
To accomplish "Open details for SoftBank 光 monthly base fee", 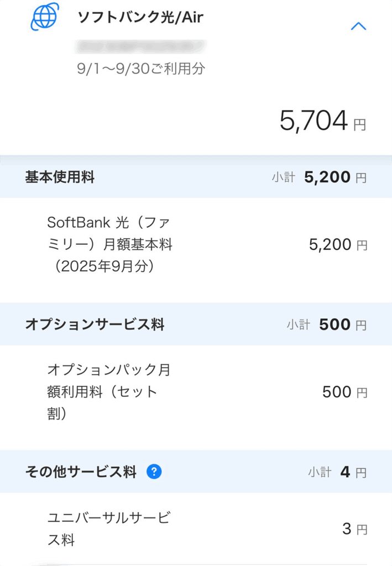I will (x=111, y=244).
